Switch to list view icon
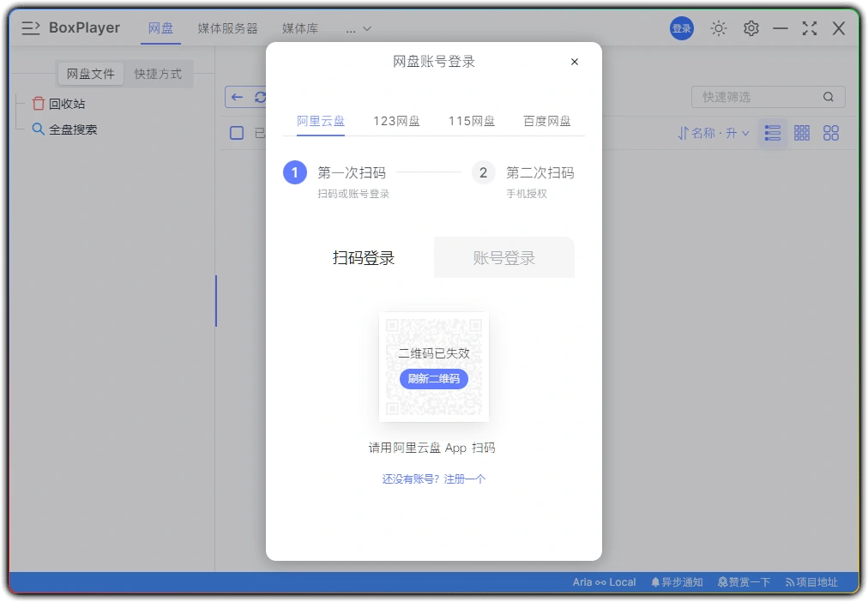This screenshot has width=868, height=602. (x=772, y=133)
